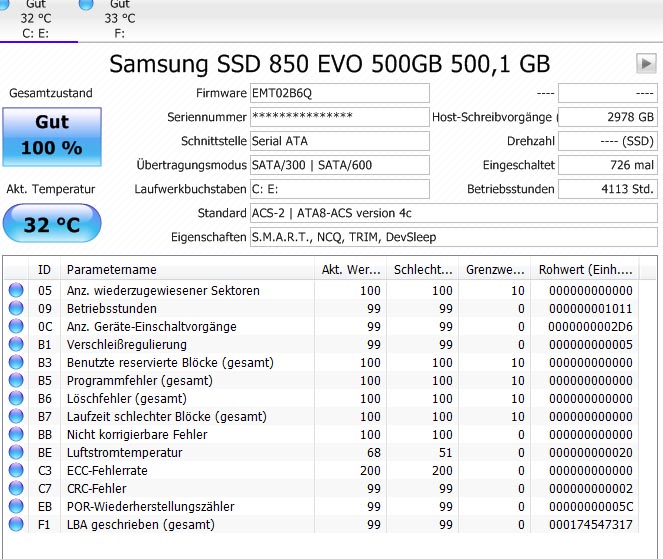Click status orb for attribute BB
Image resolution: width=663 pixels, height=559 pixels.
pyautogui.click(x=16, y=435)
